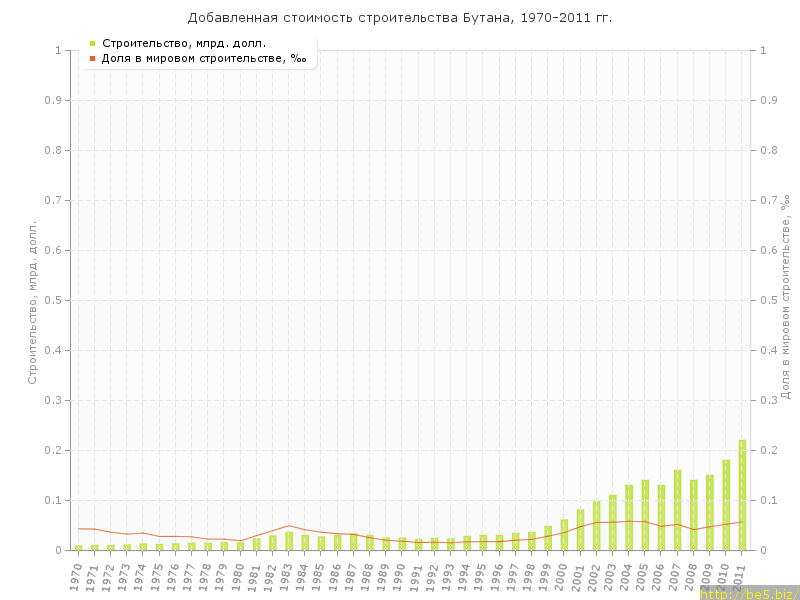Select the 2011 green bar
The width and height of the screenshot is (800, 600).
tap(742, 495)
